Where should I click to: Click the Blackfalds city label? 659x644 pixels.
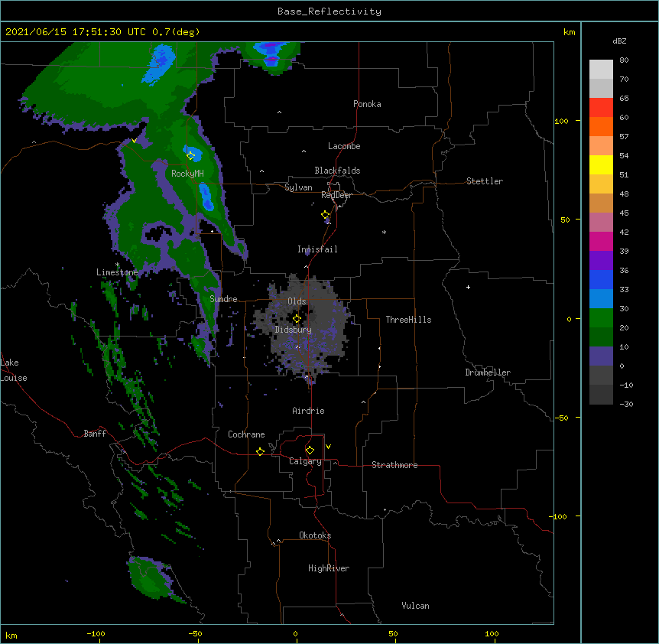click(x=337, y=171)
